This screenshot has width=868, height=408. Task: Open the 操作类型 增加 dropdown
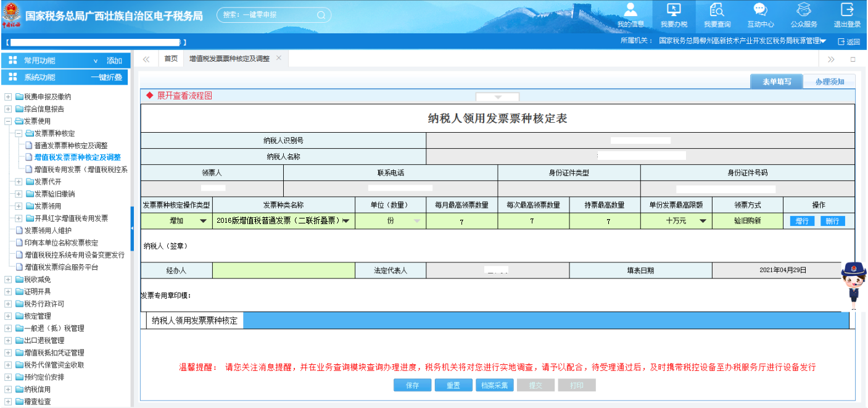point(202,221)
